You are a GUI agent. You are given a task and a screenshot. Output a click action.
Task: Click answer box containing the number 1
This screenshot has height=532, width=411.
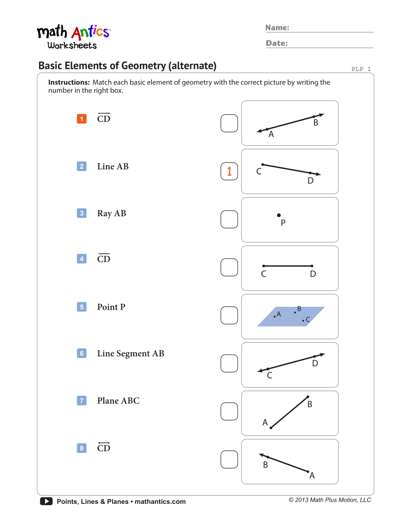point(229,171)
